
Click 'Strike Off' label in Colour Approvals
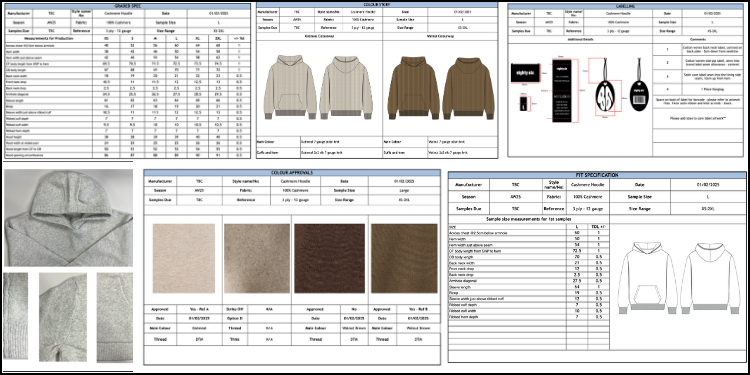point(235,309)
